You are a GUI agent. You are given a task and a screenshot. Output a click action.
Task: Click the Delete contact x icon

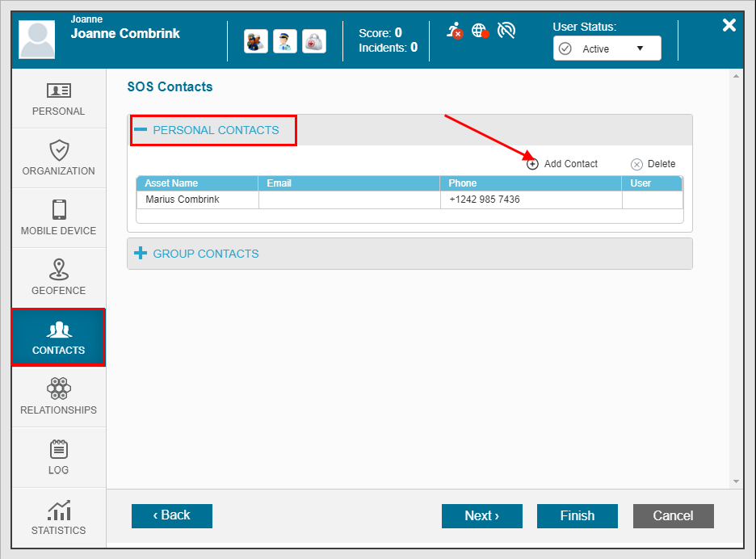click(x=636, y=164)
